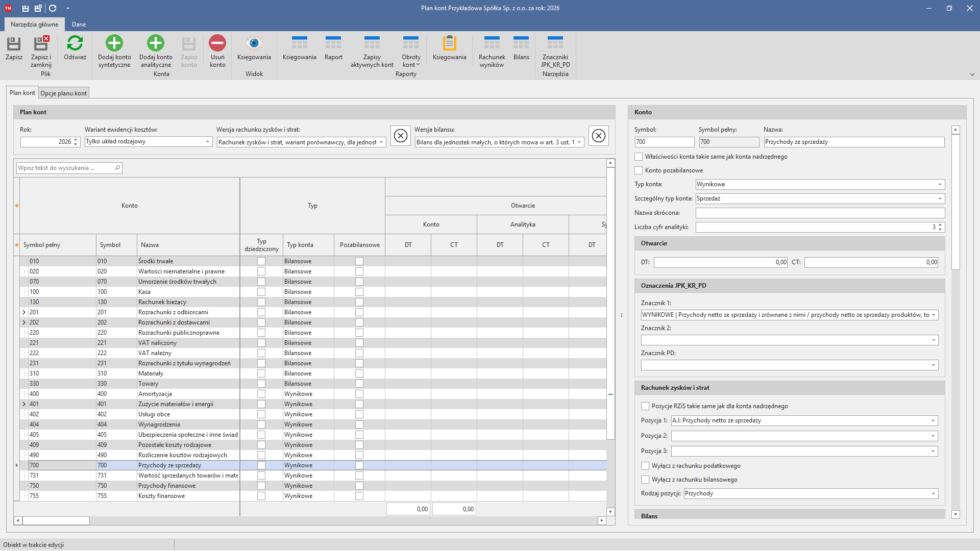The height and width of the screenshot is (551, 980).
Task: Expand account 201 Rozrachunki z odbiorcami
Action: pos(24,312)
